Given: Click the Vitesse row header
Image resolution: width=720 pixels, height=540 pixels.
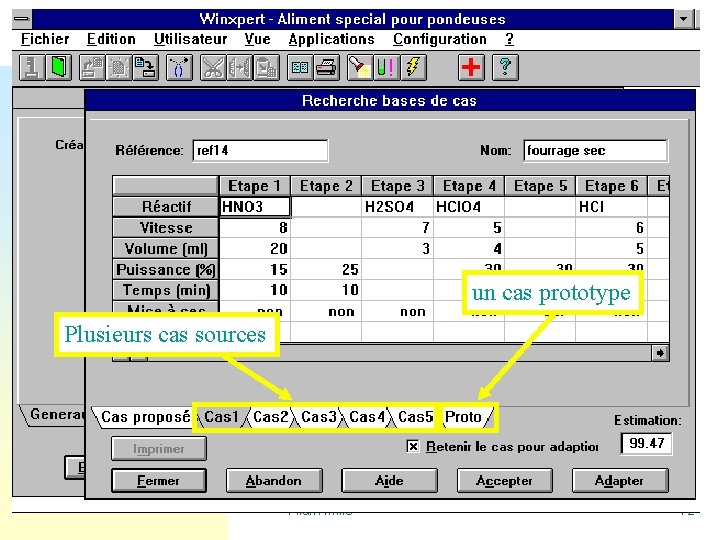Looking at the screenshot, I should click(166, 228).
